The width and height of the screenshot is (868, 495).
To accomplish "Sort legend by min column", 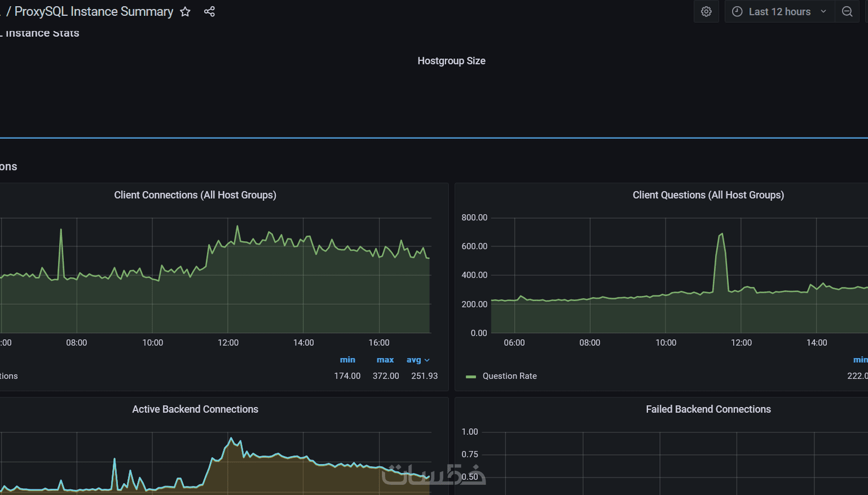I will click(348, 360).
